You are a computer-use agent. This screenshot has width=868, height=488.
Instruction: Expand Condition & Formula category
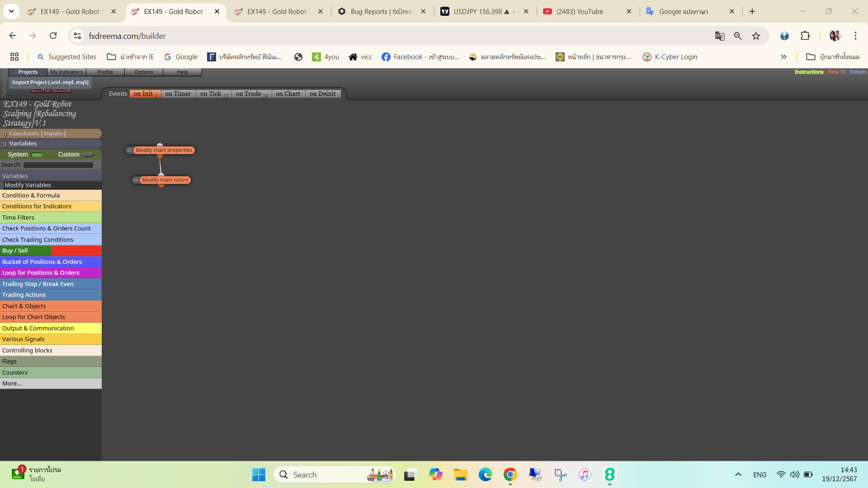point(51,196)
